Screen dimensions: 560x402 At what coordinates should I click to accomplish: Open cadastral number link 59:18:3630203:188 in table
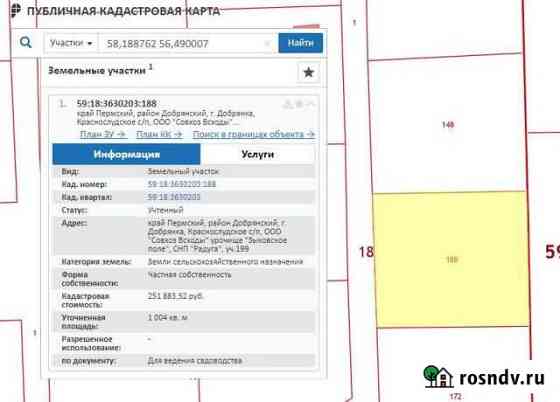[x=182, y=184]
